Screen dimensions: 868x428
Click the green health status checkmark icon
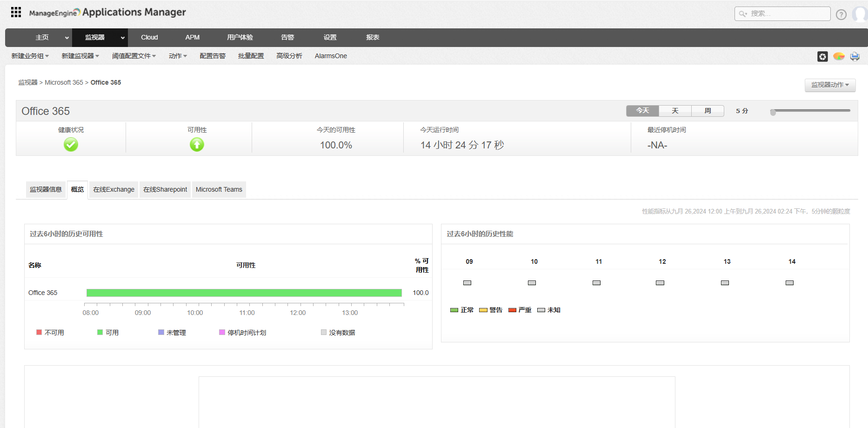tap(71, 145)
